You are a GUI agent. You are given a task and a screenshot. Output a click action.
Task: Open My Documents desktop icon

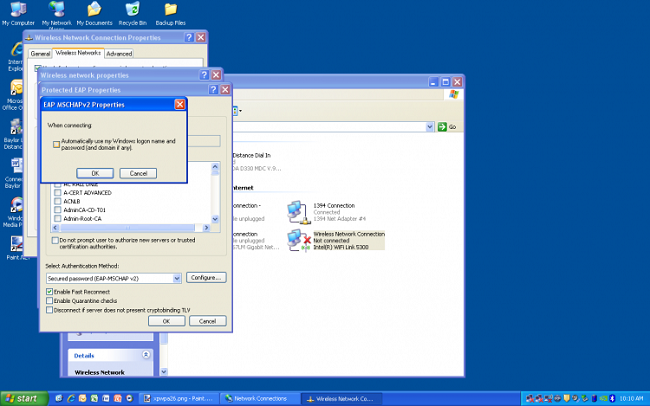[x=95, y=13]
